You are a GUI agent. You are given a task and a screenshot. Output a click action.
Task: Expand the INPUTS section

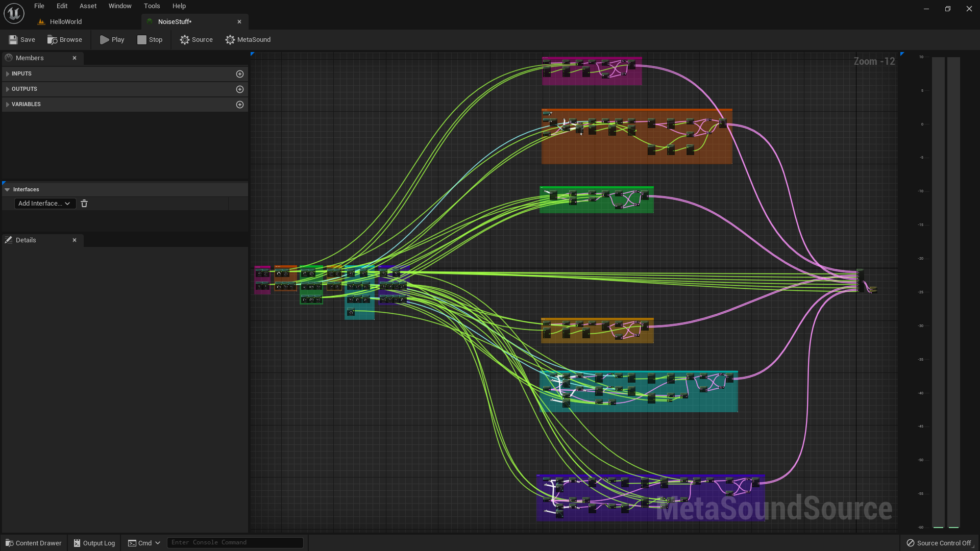pyautogui.click(x=8, y=74)
